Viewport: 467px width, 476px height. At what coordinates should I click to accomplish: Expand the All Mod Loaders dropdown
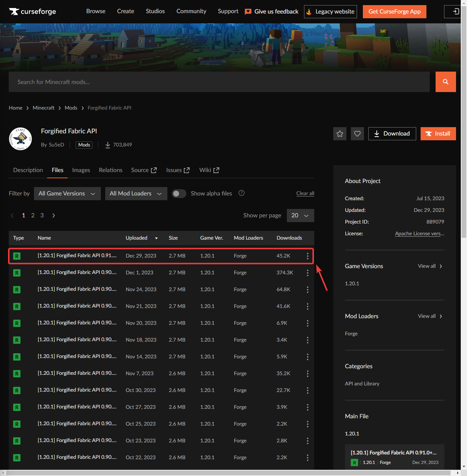coord(136,194)
